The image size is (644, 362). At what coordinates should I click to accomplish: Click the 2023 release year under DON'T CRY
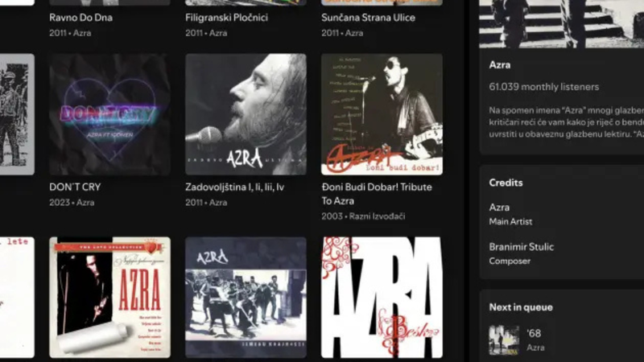(60, 203)
